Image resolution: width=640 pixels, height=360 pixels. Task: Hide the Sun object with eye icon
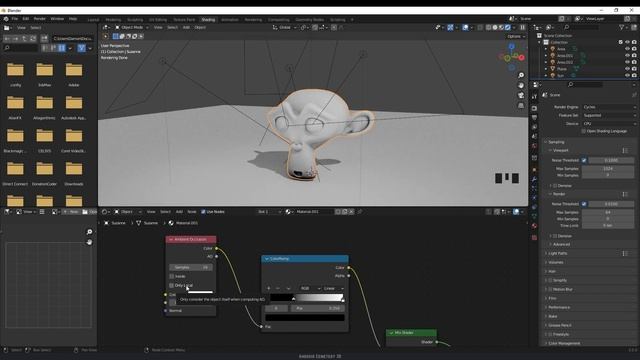[x=627, y=76]
